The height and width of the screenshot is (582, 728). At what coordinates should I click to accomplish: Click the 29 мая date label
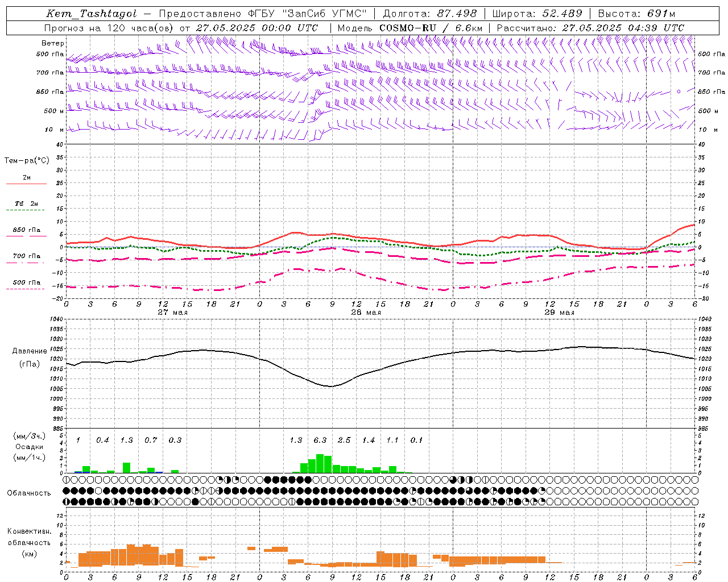click(x=559, y=313)
